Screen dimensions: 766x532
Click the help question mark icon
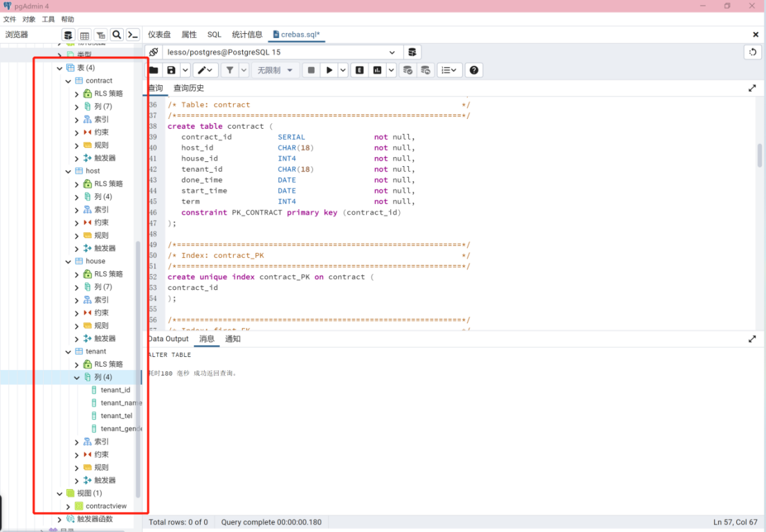point(473,70)
